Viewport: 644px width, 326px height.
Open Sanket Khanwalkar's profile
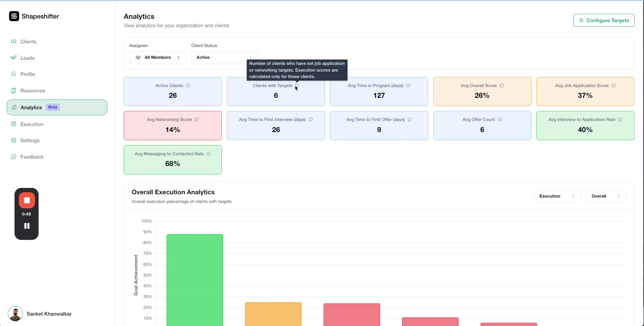tap(40, 314)
